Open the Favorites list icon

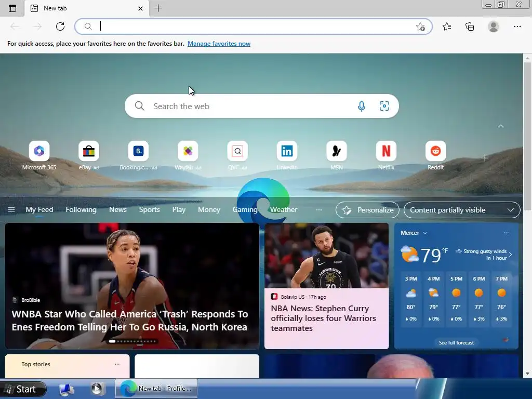(447, 26)
